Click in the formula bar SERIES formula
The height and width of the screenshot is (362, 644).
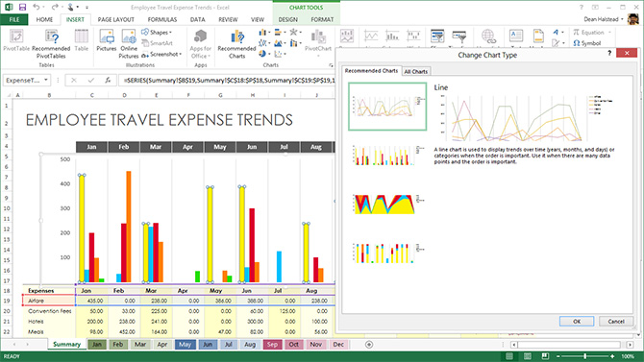pyautogui.click(x=229, y=81)
